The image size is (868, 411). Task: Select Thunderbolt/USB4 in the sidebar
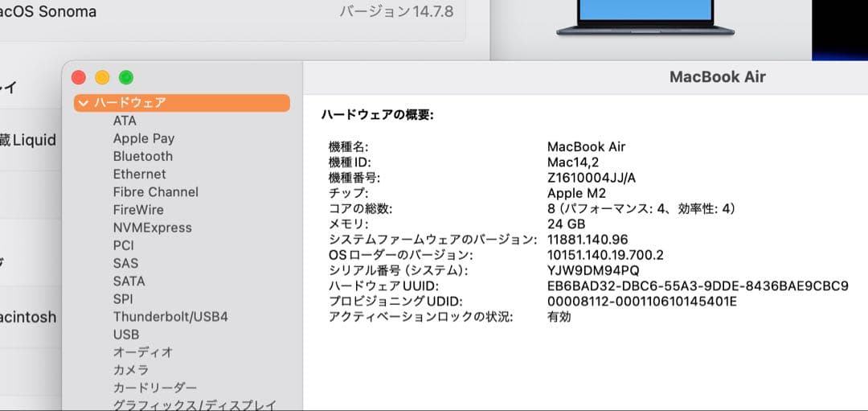tap(170, 317)
